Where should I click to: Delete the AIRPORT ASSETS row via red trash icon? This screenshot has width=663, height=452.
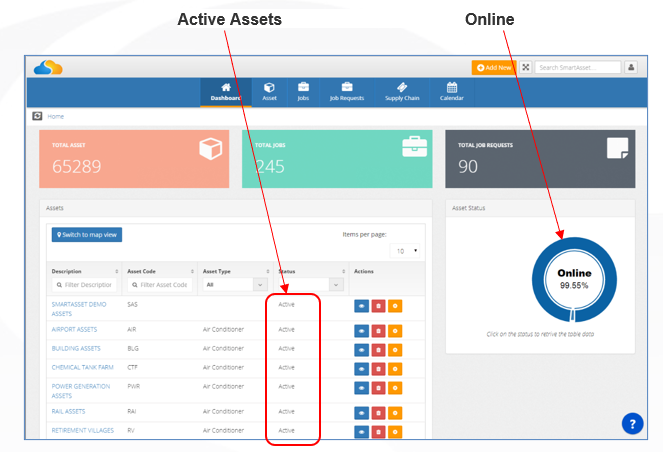point(378,331)
